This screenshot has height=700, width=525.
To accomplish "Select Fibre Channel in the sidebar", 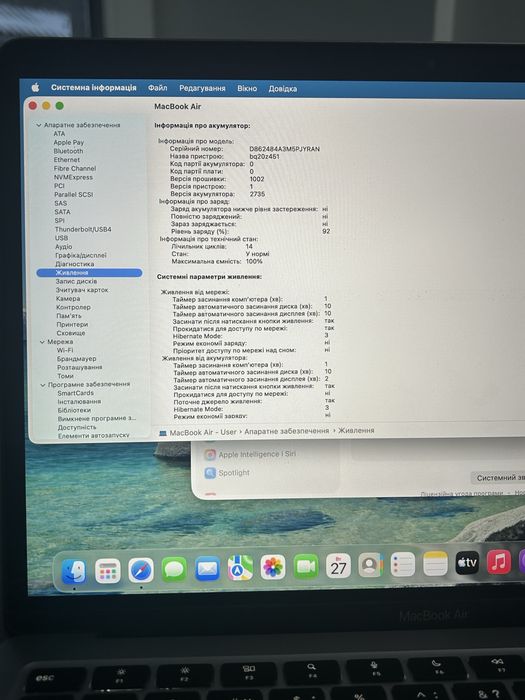I will coord(75,168).
